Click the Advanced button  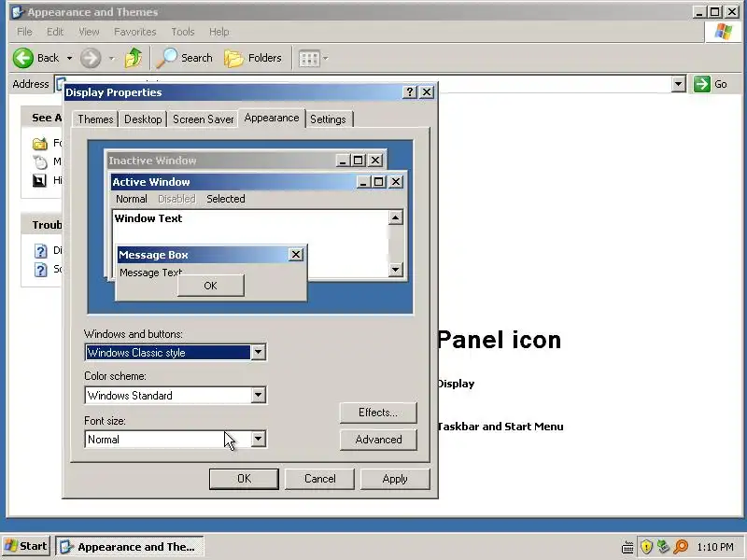click(x=378, y=440)
